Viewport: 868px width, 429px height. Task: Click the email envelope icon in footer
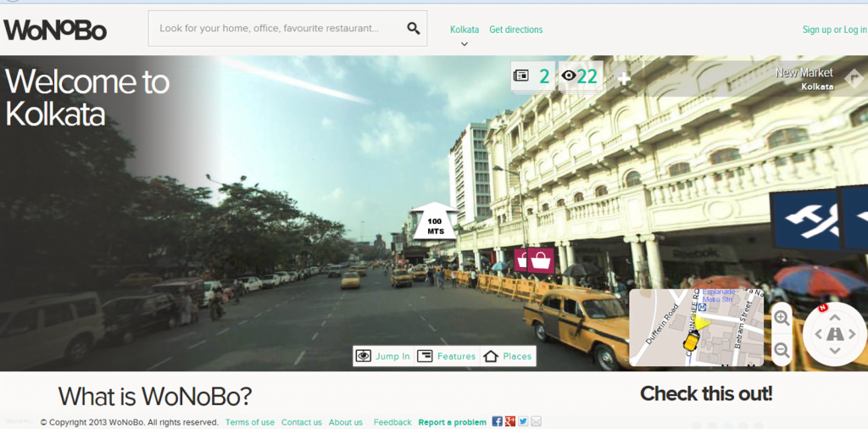point(536,421)
